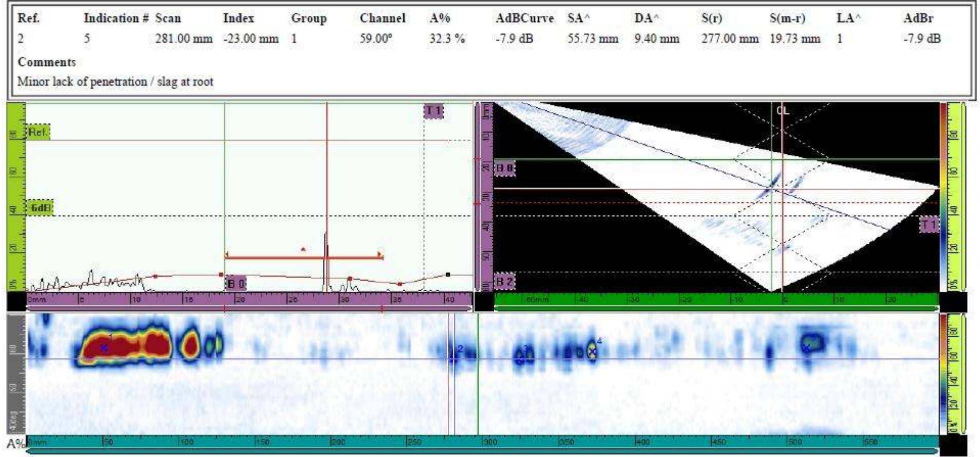Image resolution: width=980 pixels, height=457 pixels.
Task: Select the "-7.9 dB" value under AdBr
Action: [922, 38]
